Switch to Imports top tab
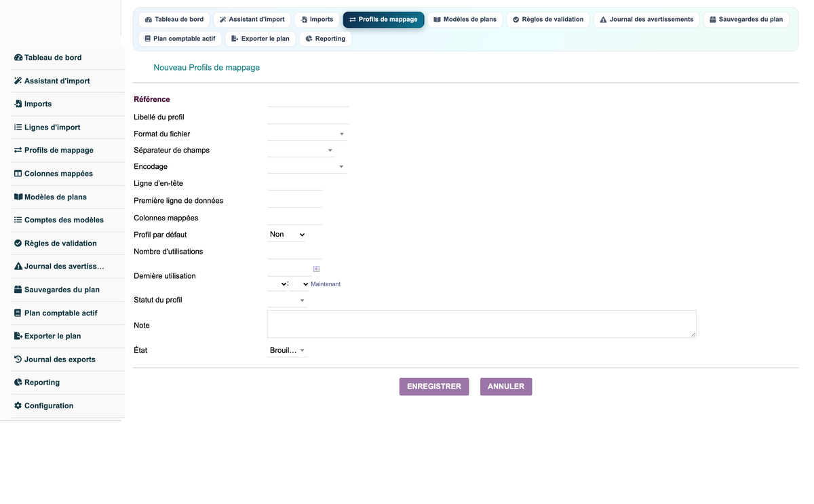The image size is (814, 504). coord(317,20)
